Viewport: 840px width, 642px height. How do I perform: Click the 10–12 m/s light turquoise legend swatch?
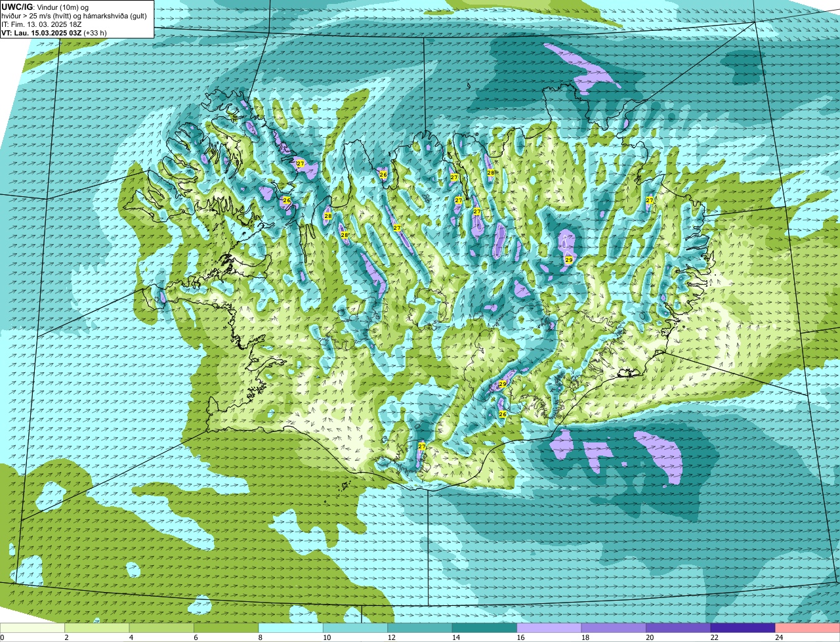click(x=356, y=628)
